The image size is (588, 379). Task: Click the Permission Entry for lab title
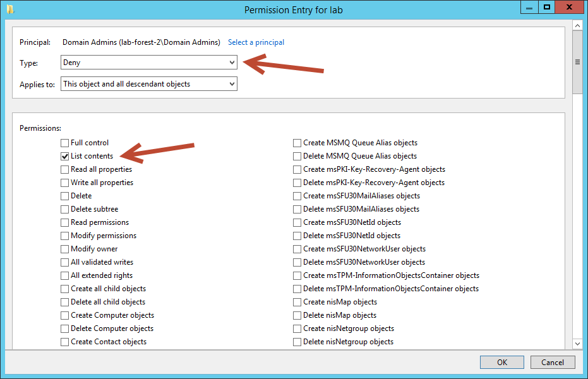click(x=294, y=9)
